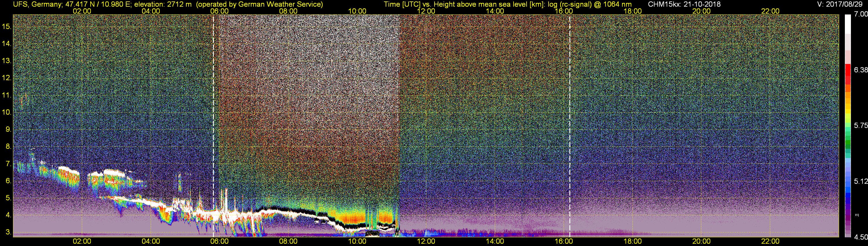
Task: Click '(operated by German Weather Service)' text
Action: pyautogui.click(x=259, y=4)
